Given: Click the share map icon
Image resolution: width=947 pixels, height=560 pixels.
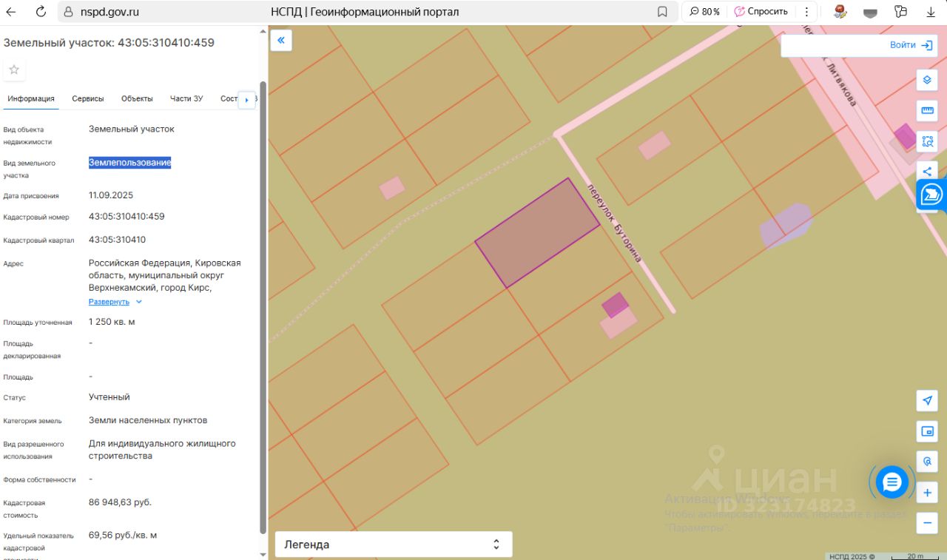Looking at the screenshot, I should tap(927, 171).
